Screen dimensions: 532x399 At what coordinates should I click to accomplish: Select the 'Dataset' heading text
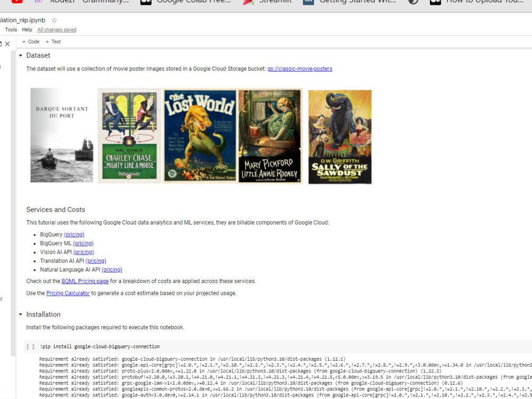[x=38, y=56]
